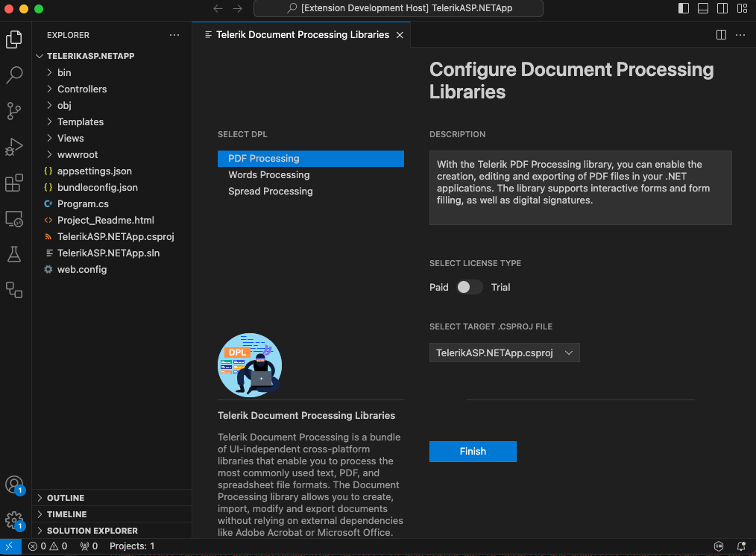Screen dimensions: 756x556
Task: Open the Remote Explorer icon
Action: pos(14,218)
